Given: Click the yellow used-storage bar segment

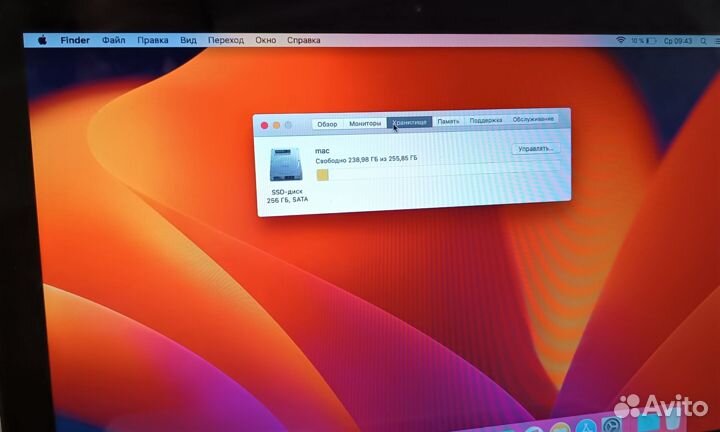Looking at the screenshot, I should coord(322,175).
